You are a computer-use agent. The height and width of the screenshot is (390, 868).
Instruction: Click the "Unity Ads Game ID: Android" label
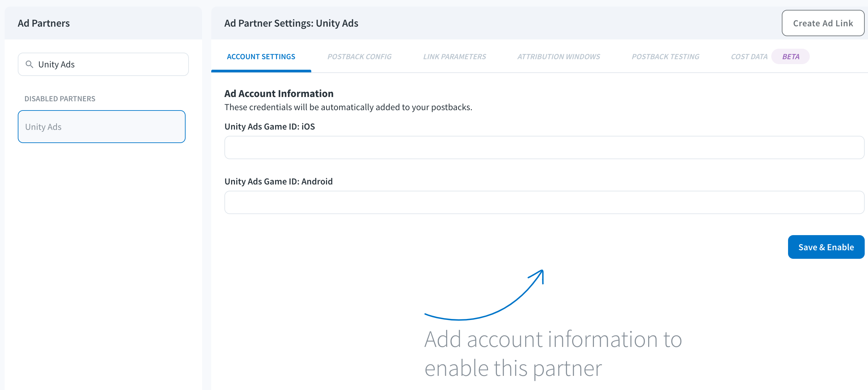pyautogui.click(x=278, y=181)
